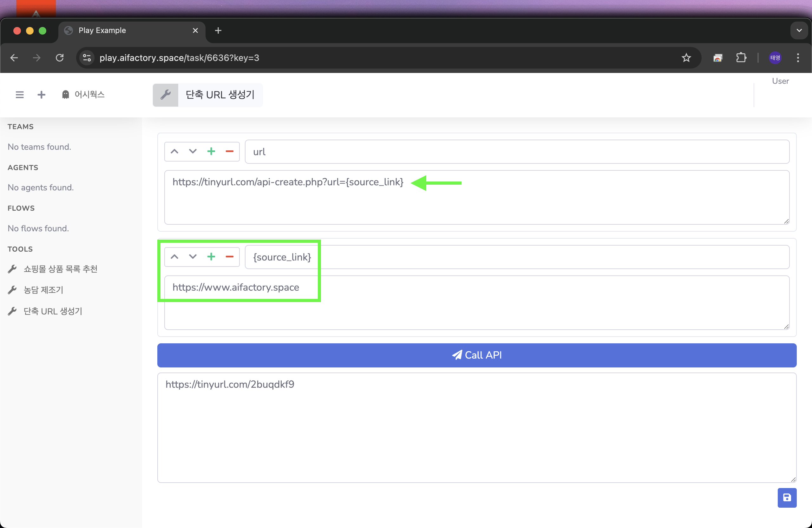The image size is (812, 528).
Task: Add a row after the url row
Action: tap(211, 152)
